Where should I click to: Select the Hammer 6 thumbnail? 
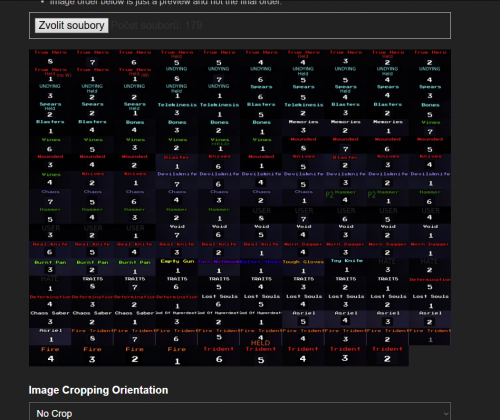pos(430,197)
